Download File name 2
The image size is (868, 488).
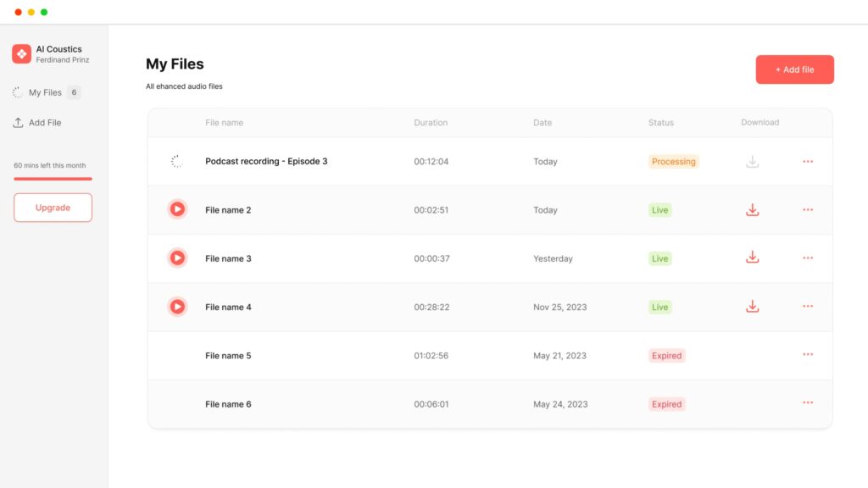pyautogui.click(x=753, y=210)
